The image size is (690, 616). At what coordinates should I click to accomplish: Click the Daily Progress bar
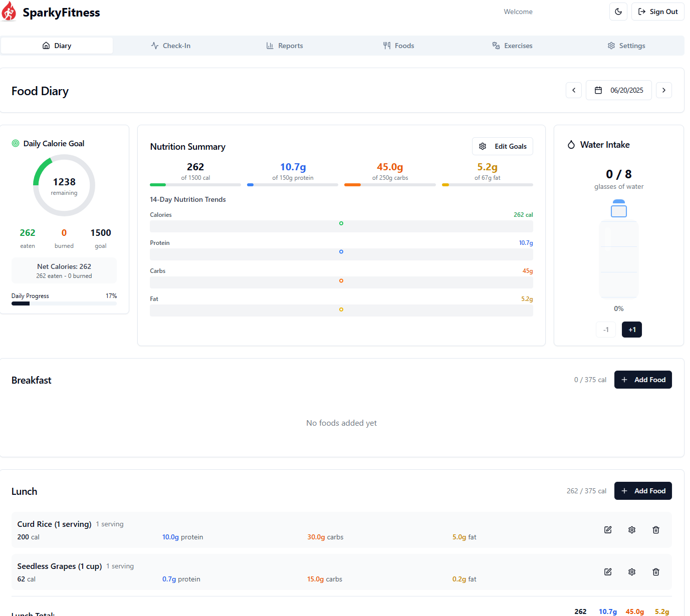coord(64,303)
